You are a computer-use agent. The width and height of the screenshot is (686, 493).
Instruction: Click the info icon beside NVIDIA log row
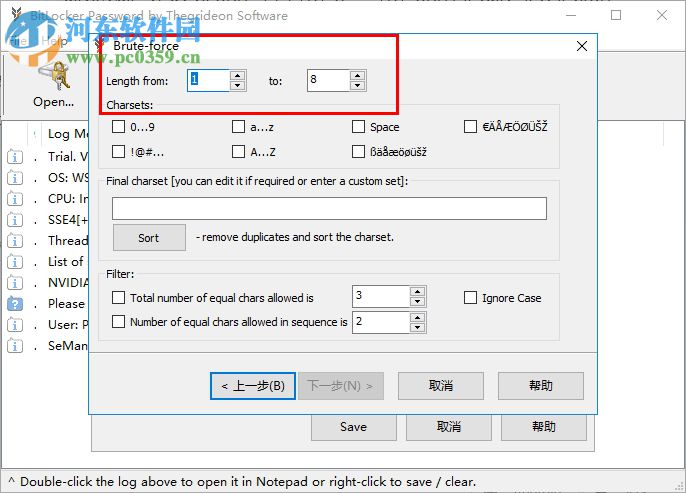pyautogui.click(x=15, y=283)
